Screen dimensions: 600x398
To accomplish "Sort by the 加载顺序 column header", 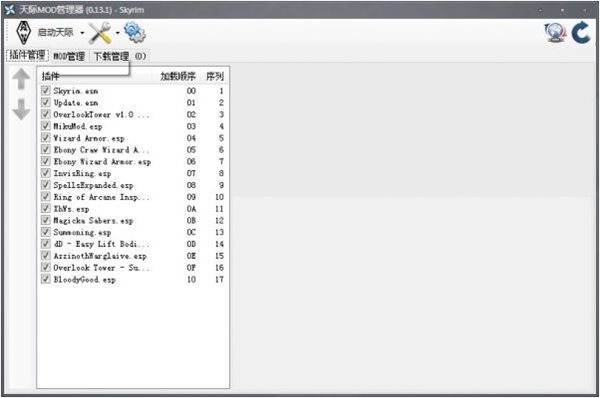I will (x=178, y=77).
